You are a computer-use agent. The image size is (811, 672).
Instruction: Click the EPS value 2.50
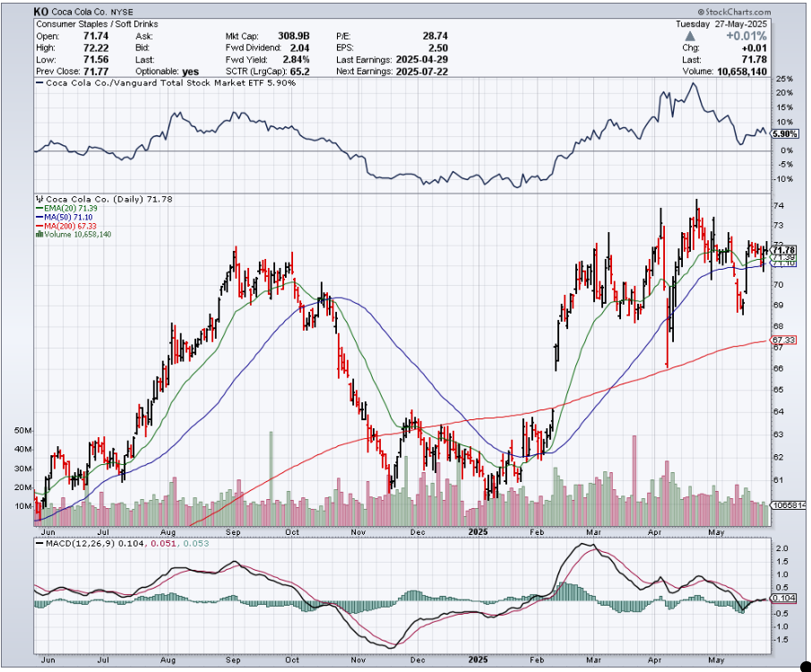[438, 48]
